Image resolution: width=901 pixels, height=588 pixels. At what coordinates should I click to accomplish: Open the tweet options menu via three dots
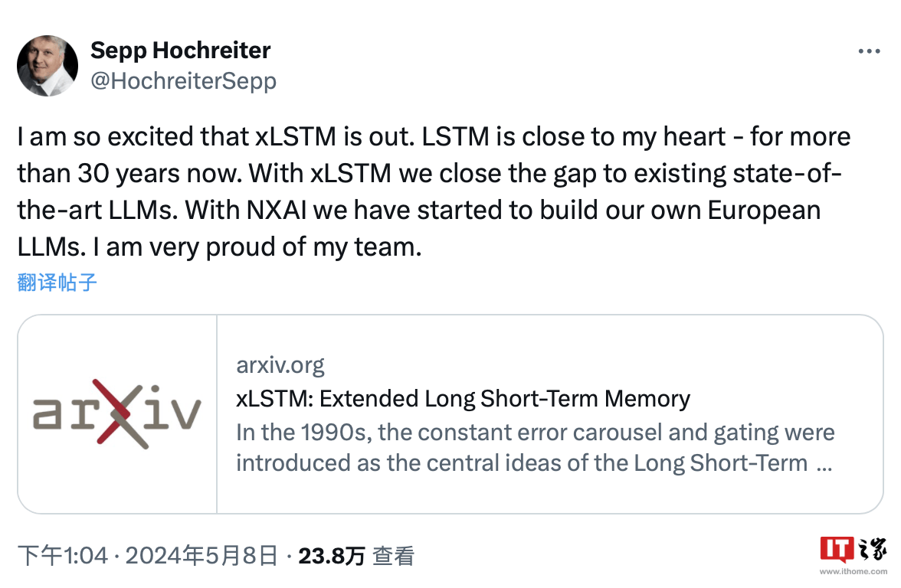(x=870, y=51)
